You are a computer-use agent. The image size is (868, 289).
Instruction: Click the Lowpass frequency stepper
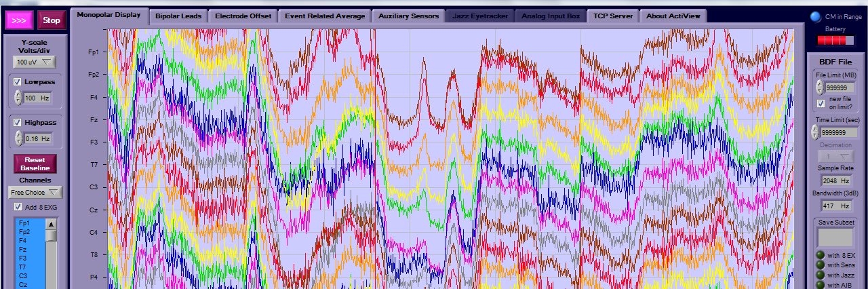tap(18, 98)
